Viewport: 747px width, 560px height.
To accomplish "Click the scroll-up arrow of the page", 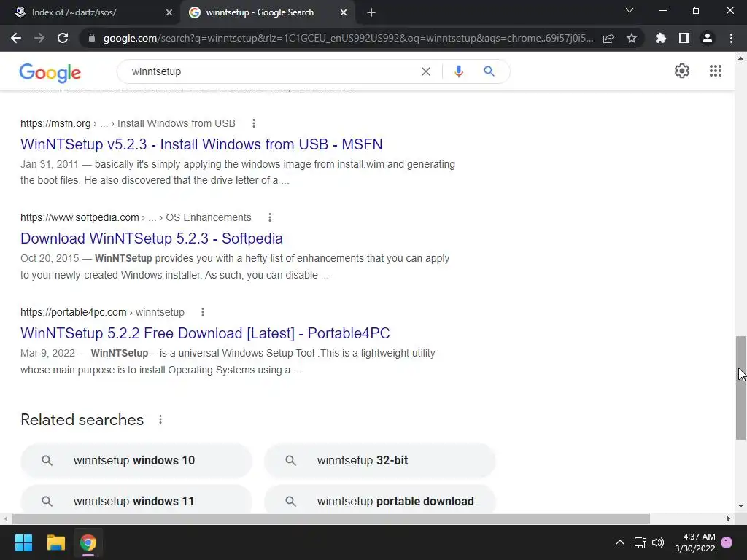I will [x=740, y=58].
